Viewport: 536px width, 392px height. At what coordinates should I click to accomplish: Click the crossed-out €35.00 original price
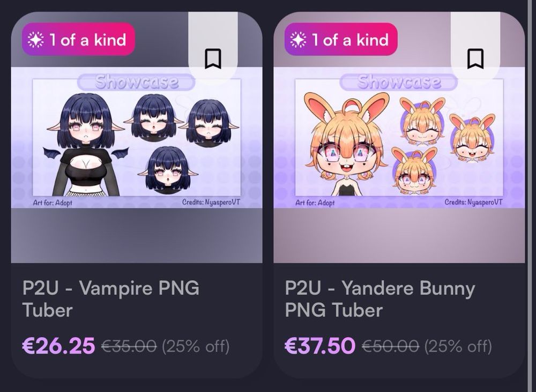[129, 346]
